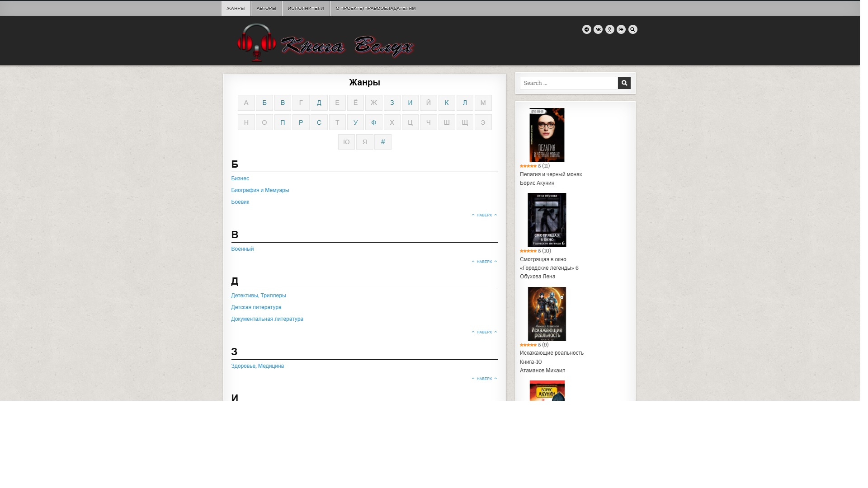Open the VK social icon

pos(598,29)
